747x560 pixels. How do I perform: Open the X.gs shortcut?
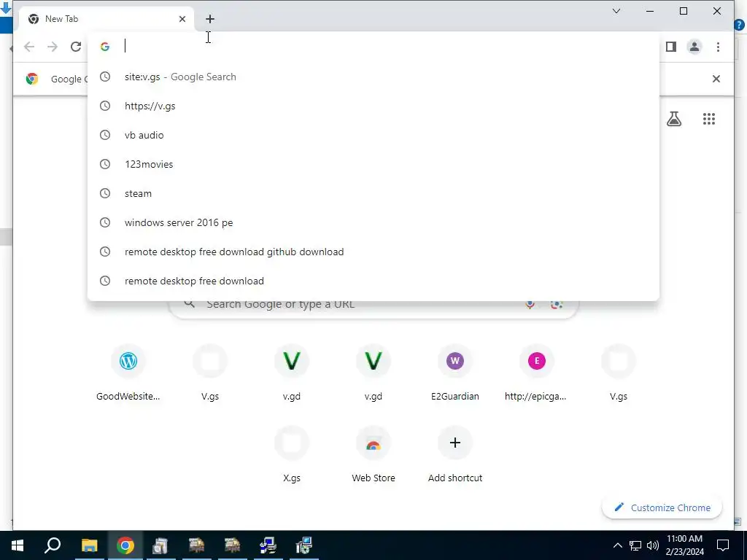pyautogui.click(x=292, y=455)
